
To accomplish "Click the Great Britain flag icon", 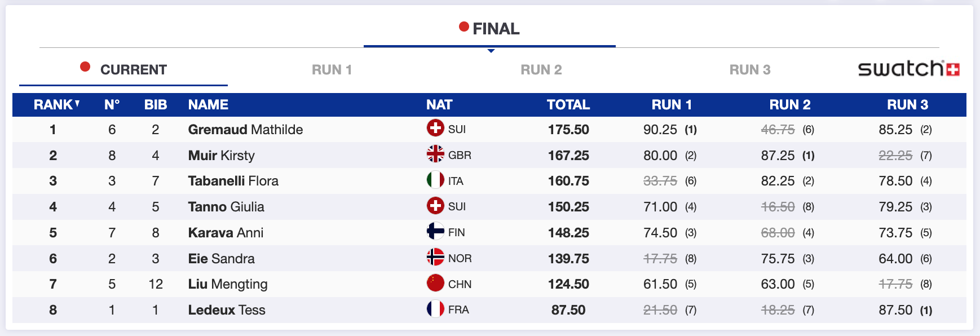I will click(435, 154).
